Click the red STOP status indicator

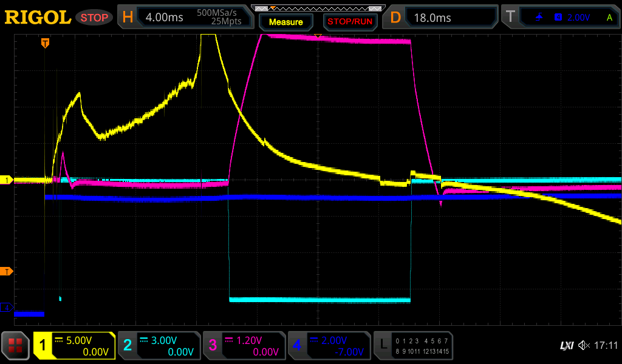(x=94, y=18)
